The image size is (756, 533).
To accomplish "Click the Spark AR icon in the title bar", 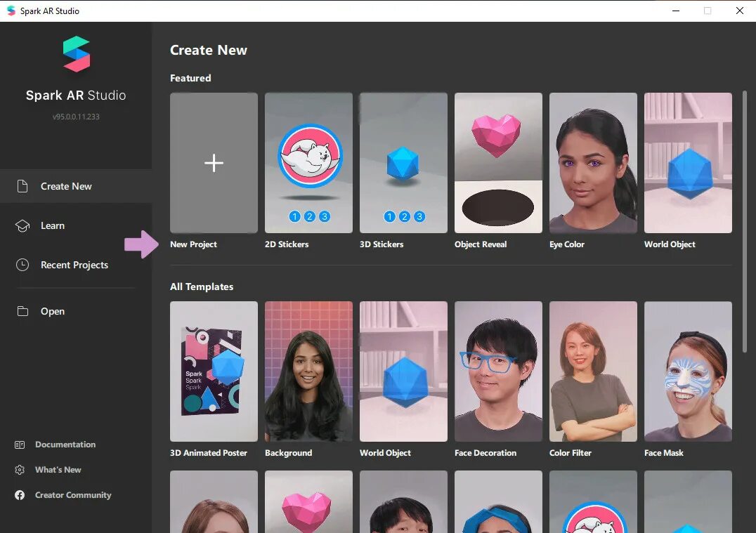I will point(11,11).
